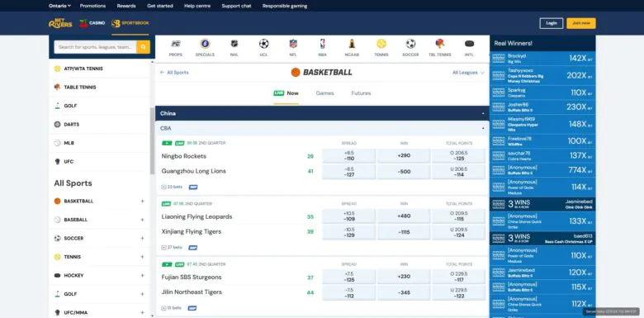Expand Soccer in All Sports list
The image size is (644, 318).
click(143, 239)
